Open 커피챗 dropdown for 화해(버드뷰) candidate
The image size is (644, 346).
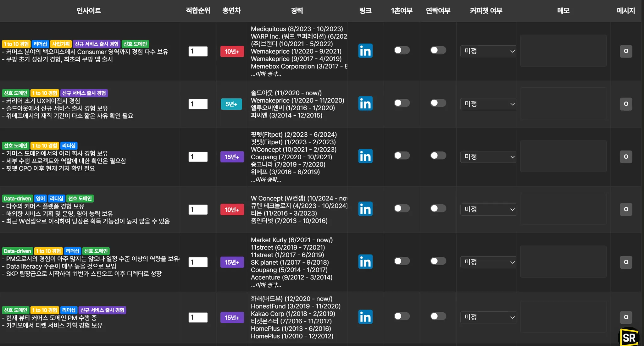(488, 317)
